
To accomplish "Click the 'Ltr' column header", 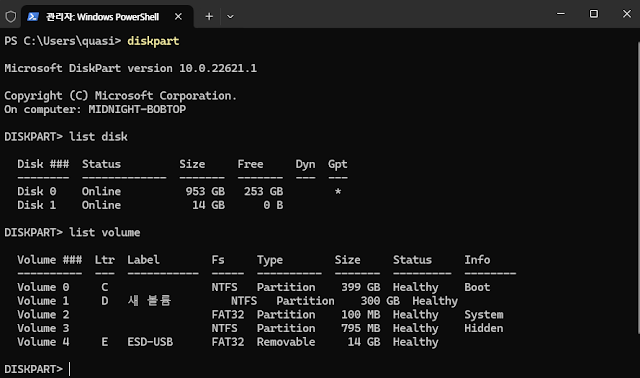I will point(105,260).
